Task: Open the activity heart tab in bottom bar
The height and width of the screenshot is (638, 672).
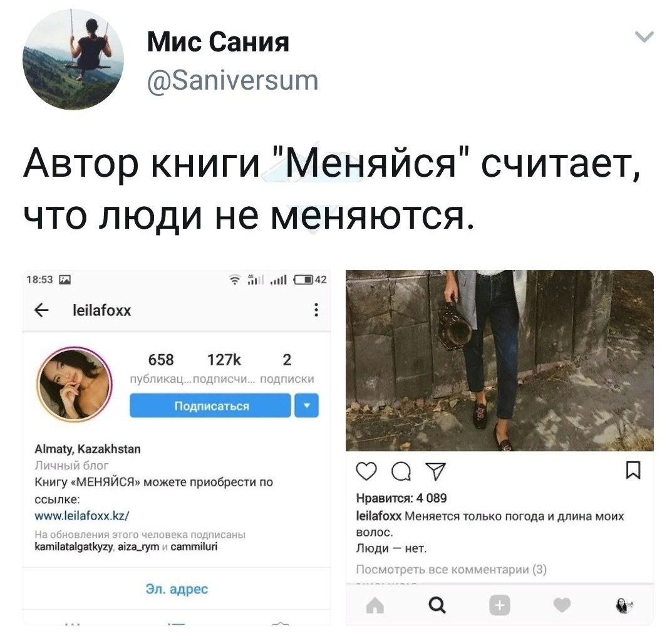Action: tap(562, 605)
